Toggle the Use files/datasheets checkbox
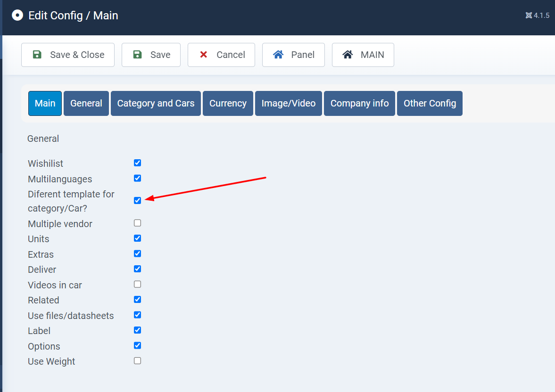This screenshot has height=392, width=555. coord(137,315)
